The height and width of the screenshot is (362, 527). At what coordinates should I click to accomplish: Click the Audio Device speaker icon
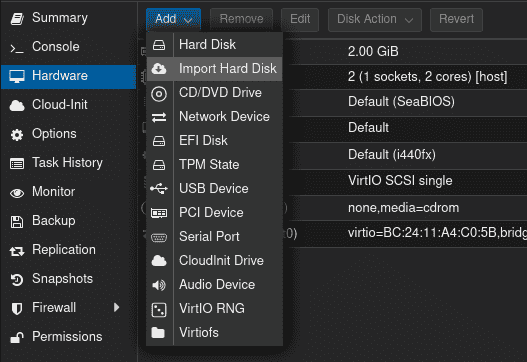tap(159, 285)
